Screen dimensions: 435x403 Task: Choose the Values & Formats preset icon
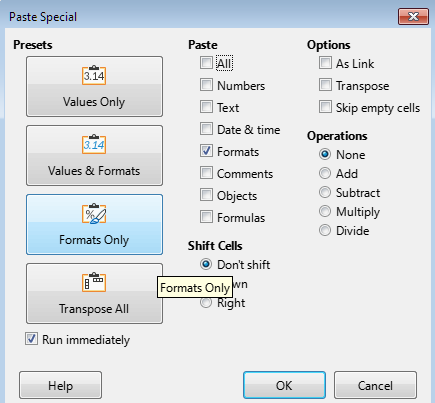tap(94, 144)
